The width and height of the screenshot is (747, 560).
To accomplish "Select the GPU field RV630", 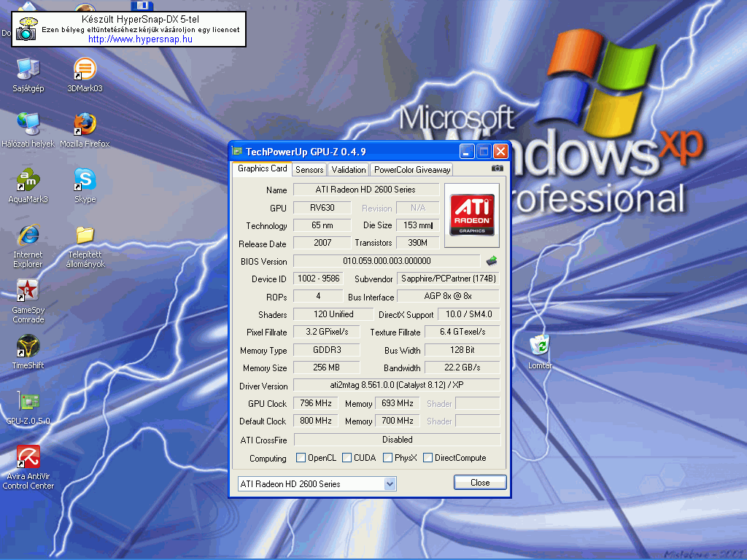I will click(322, 208).
